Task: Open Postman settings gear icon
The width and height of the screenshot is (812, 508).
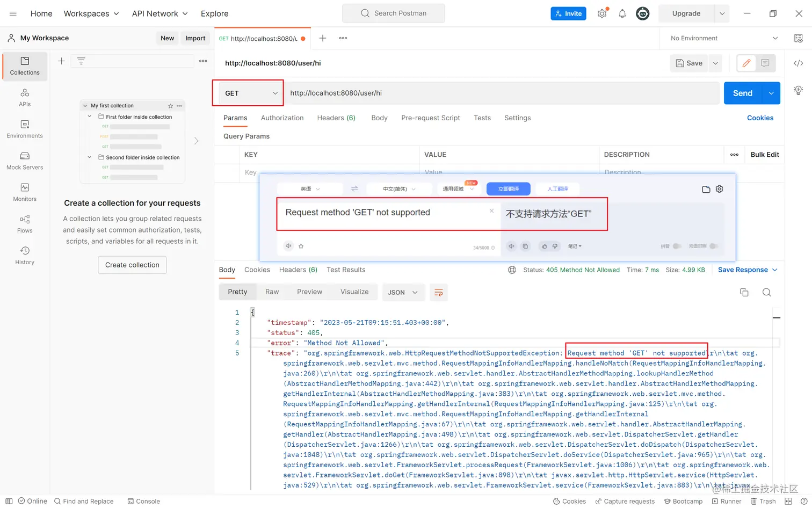Action: [x=602, y=13]
